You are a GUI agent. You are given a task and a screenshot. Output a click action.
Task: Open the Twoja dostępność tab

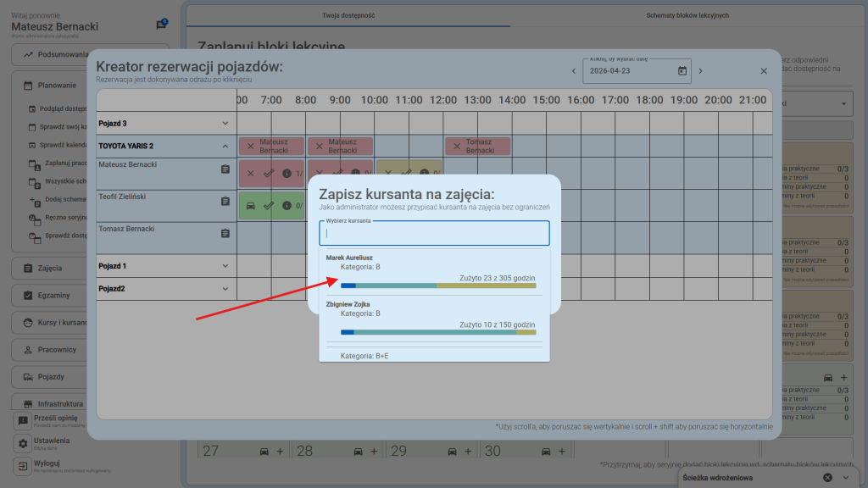click(348, 15)
